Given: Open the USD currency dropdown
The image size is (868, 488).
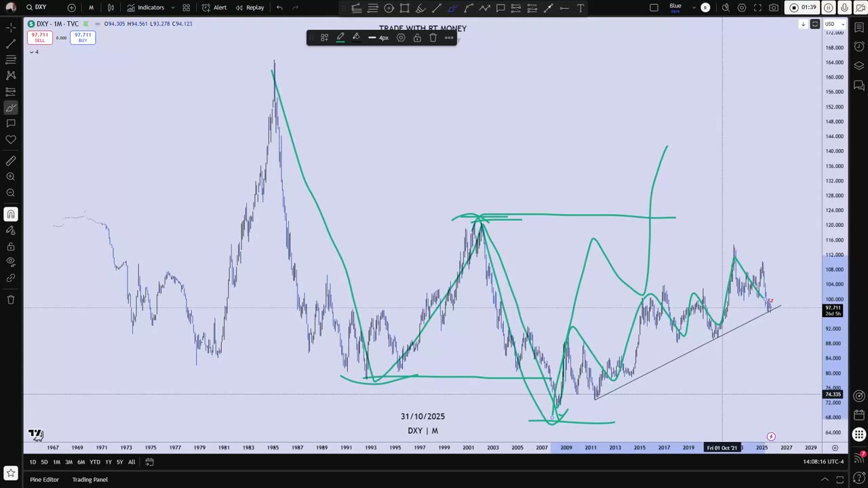Looking at the screenshot, I should [x=833, y=24].
